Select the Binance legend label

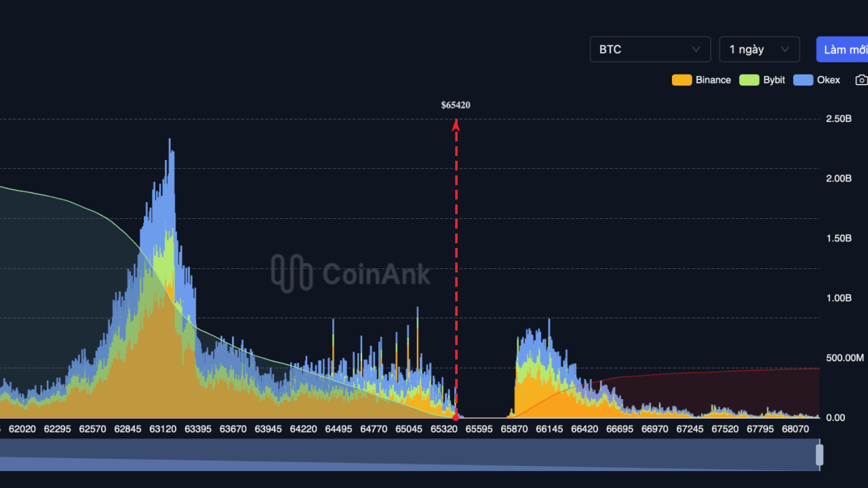713,79
